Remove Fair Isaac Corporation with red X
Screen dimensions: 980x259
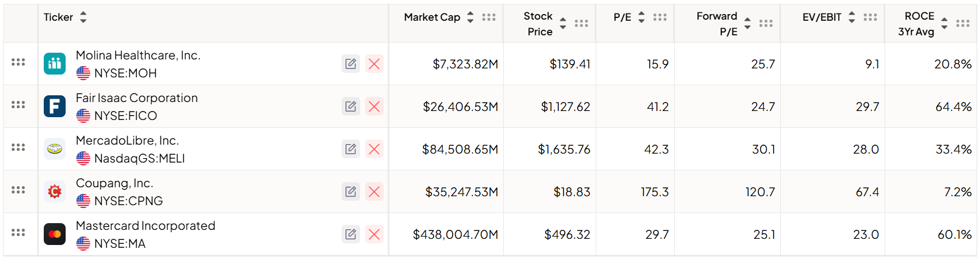point(374,107)
